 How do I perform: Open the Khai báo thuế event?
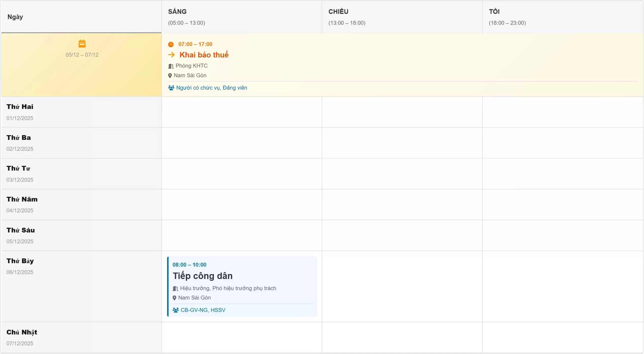point(203,55)
